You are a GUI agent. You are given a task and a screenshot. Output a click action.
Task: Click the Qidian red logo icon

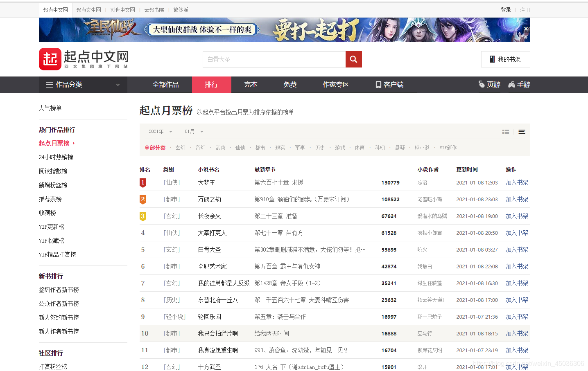[x=50, y=59]
